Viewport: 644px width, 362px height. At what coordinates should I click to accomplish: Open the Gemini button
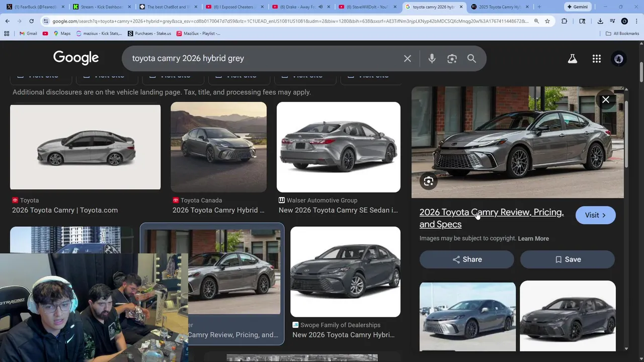pos(577,7)
